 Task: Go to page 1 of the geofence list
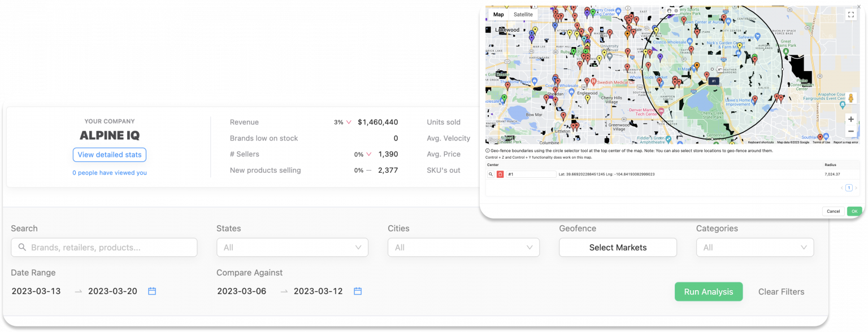(849, 188)
